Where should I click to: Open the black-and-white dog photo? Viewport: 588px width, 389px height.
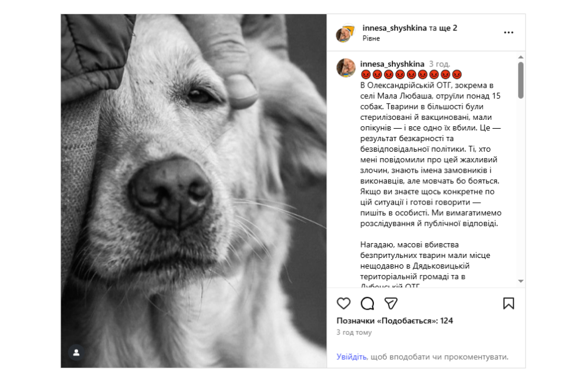click(x=193, y=191)
